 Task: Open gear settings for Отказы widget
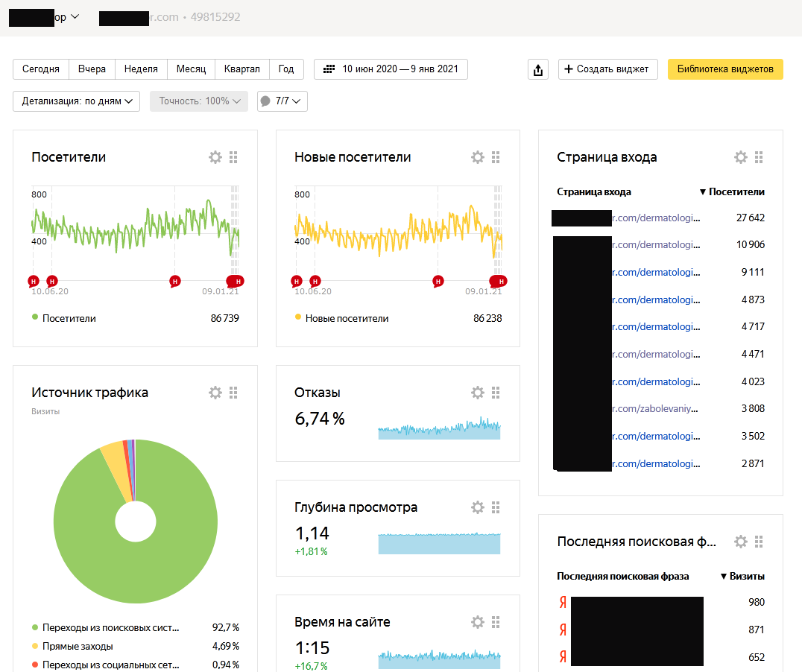coord(478,393)
